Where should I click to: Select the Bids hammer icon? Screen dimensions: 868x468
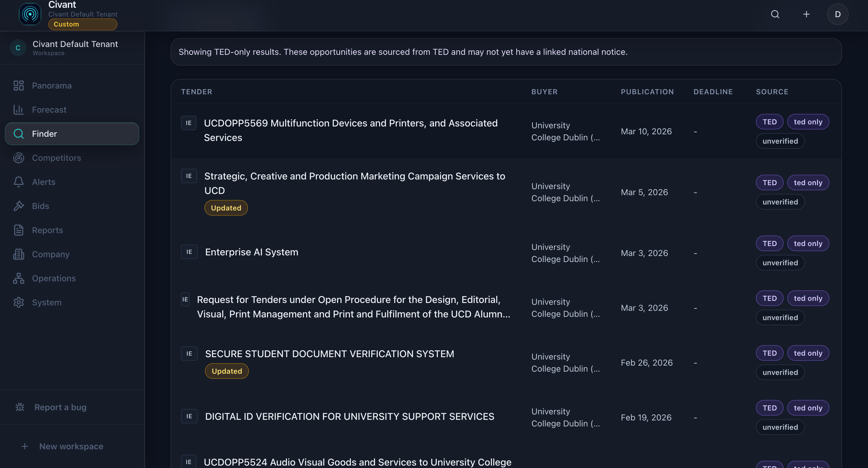[19, 206]
